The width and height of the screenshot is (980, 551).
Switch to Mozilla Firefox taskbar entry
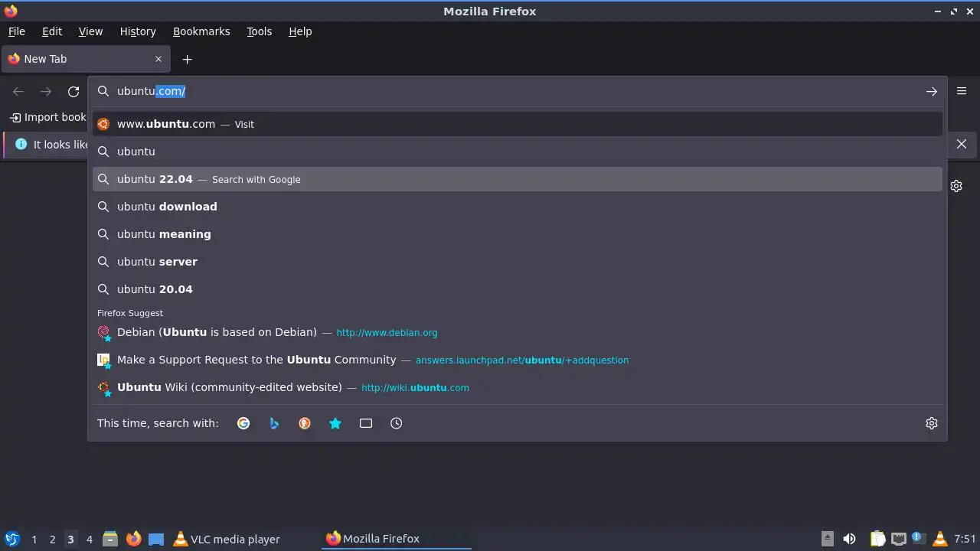(x=397, y=539)
